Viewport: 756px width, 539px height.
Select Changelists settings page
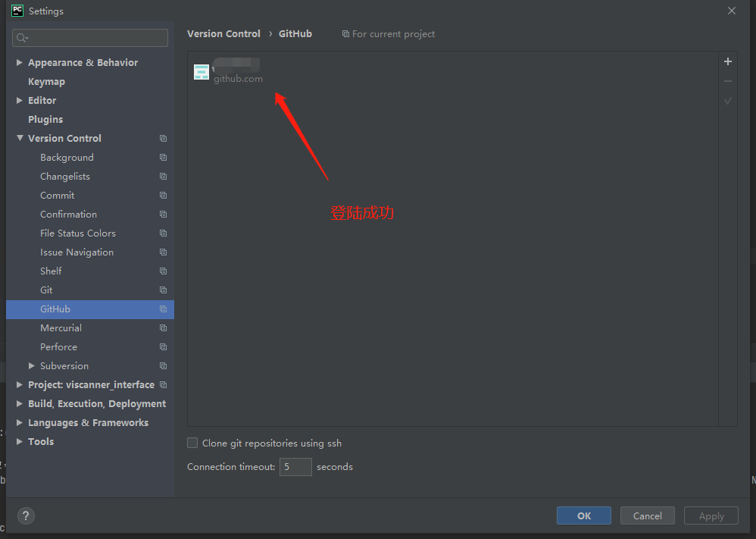(x=64, y=176)
